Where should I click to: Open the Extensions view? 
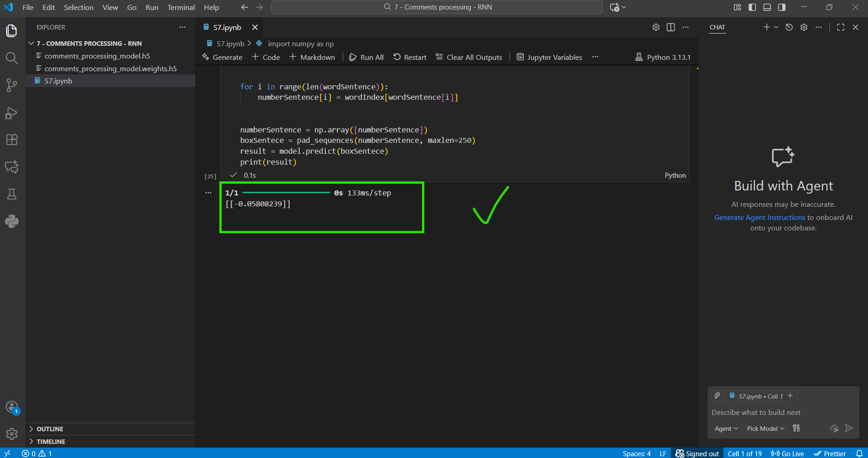tap(12, 140)
